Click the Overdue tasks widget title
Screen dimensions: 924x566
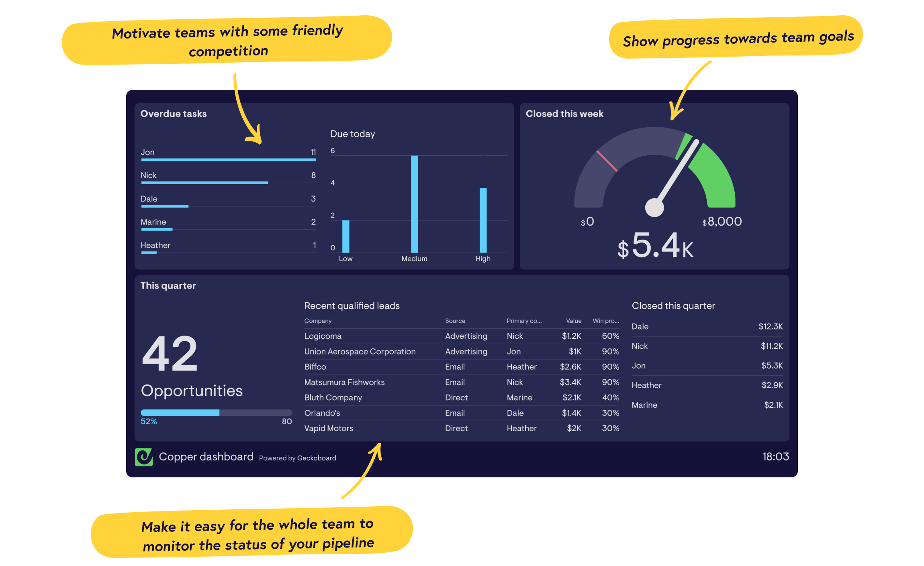[x=174, y=114]
